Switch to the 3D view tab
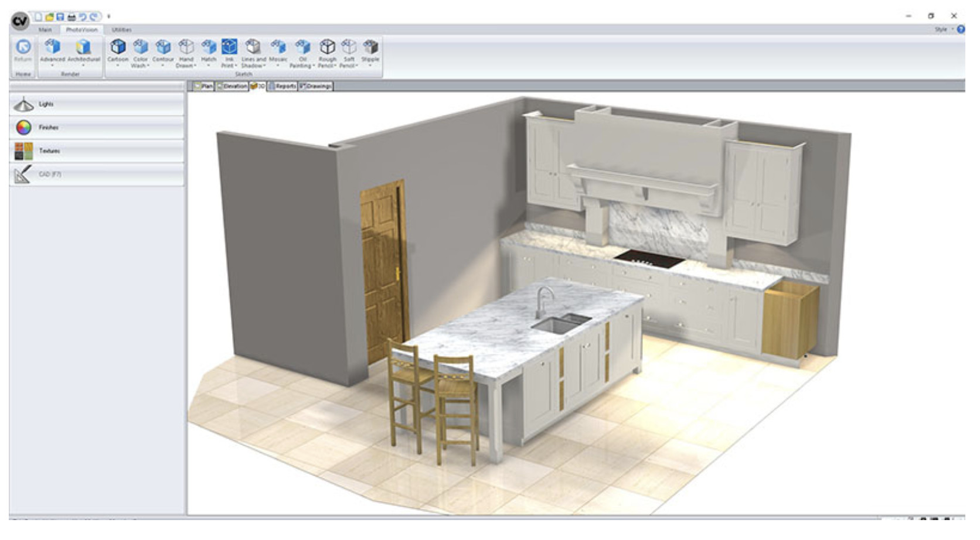This screenshot has height=540, width=980. (258, 86)
